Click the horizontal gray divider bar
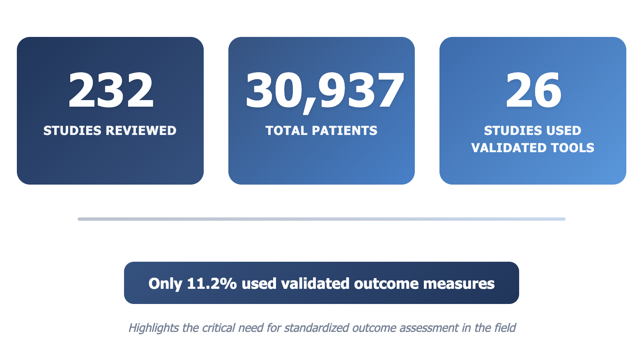This screenshot has width=644, height=361. pyautogui.click(x=321, y=219)
